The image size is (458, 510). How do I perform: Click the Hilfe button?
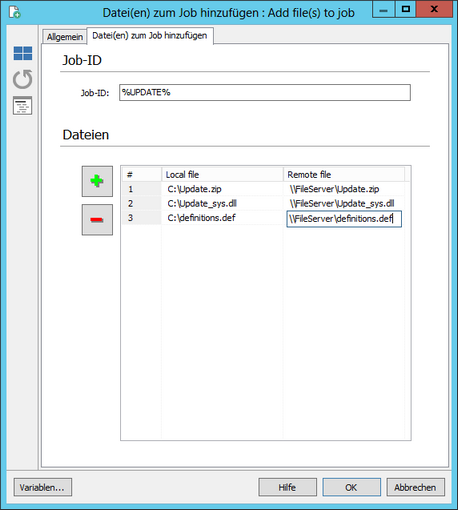287,487
